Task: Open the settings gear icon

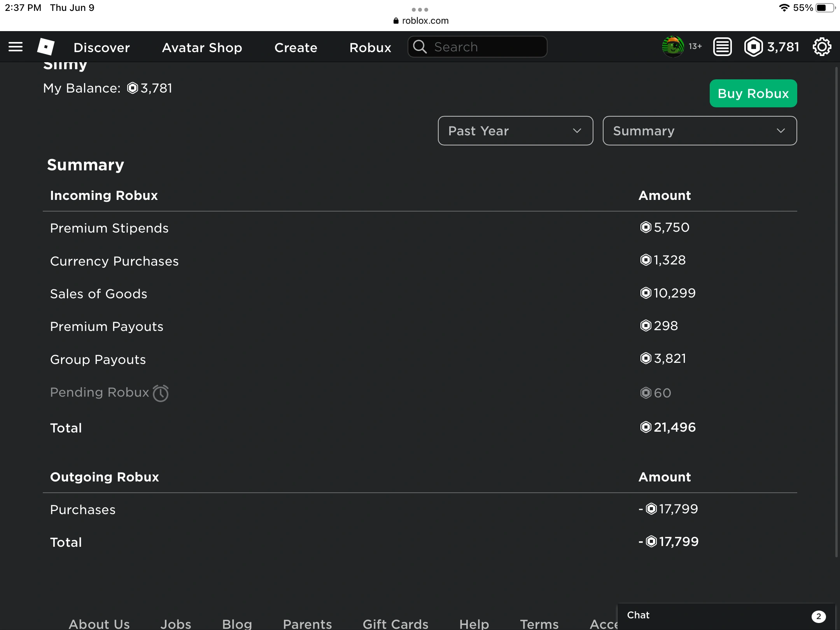Action: pos(822,47)
